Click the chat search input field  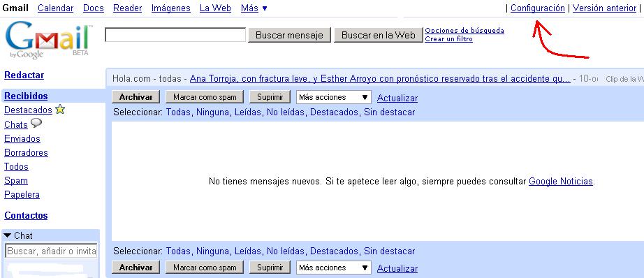pos(52,251)
